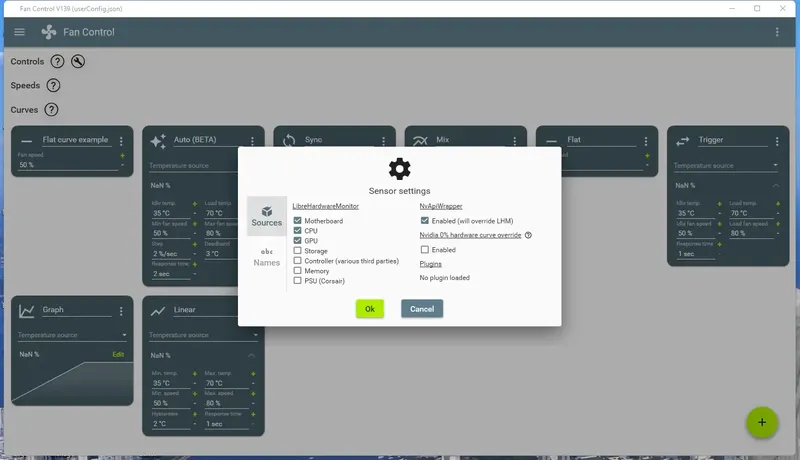
Task: Click the Mix curve icon
Action: [x=420, y=140]
